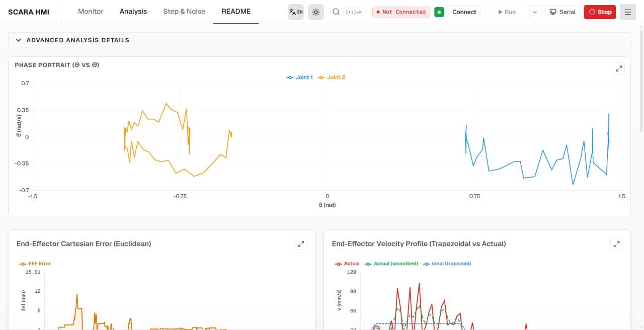This screenshot has width=644, height=330.
Task: Toggle EEF Error legend series
Action: [35, 263]
